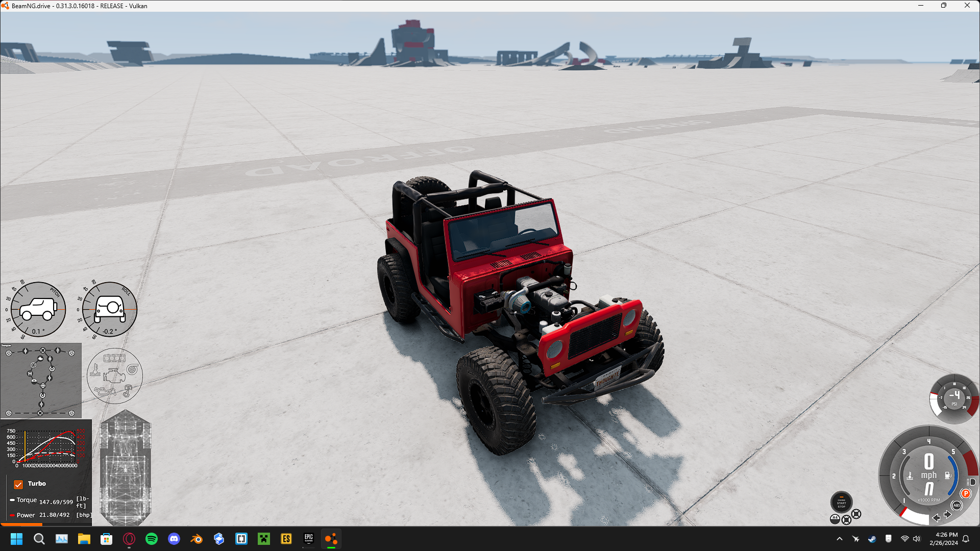980x551 pixels.
Task: Click the Steam icon in system tray
Action: pos(872,539)
